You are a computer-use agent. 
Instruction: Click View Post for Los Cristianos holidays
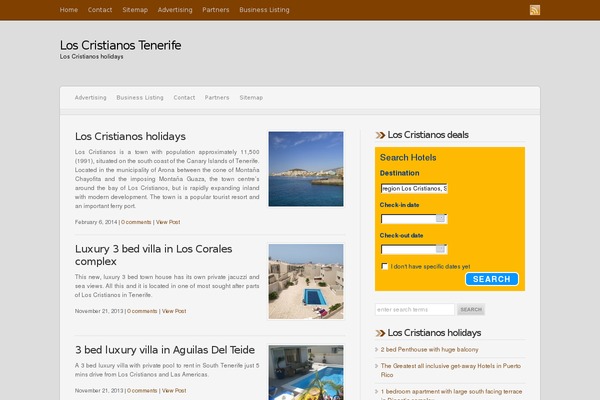pos(168,222)
